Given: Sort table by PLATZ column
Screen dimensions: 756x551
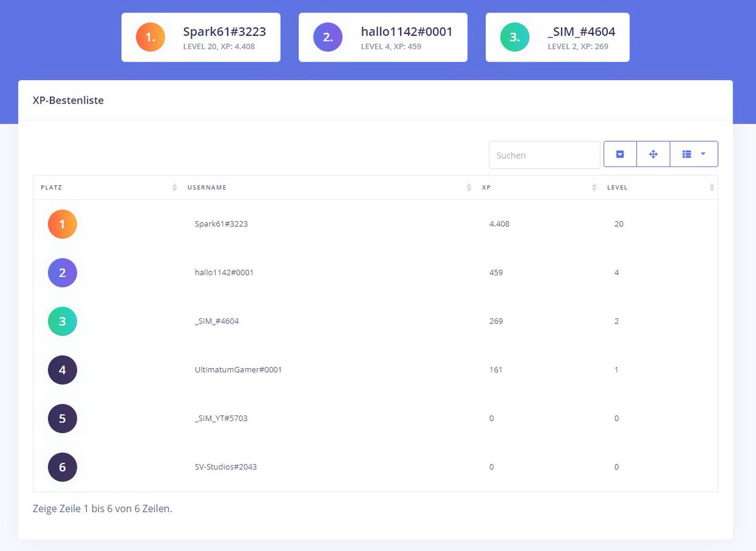Looking at the screenshot, I should (x=106, y=187).
